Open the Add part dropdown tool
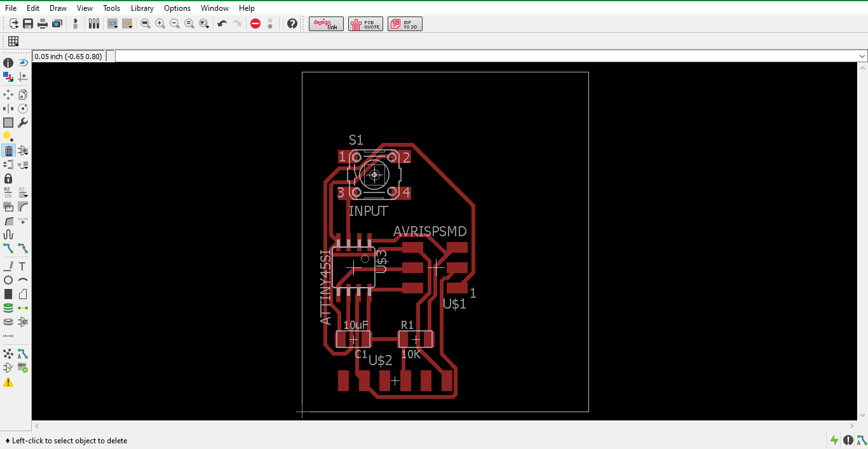This screenshot has height=449, width=868. (x=23, y=151)
